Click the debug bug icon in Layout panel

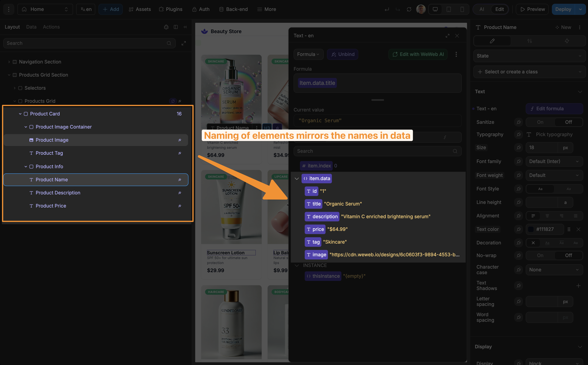tap(166, 27)
